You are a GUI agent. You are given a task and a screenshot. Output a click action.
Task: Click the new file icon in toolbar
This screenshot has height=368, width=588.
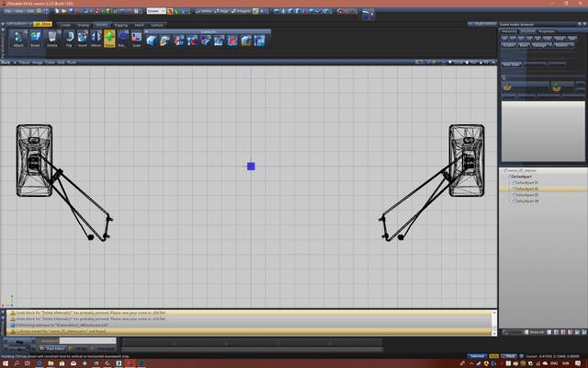pos(57,11)
